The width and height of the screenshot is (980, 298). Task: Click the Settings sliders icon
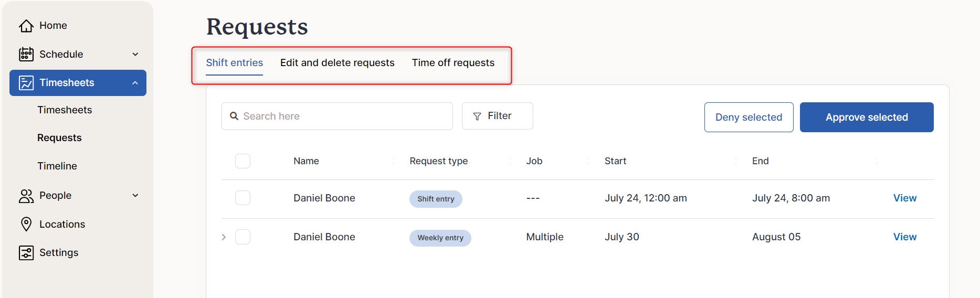[26, 253]
